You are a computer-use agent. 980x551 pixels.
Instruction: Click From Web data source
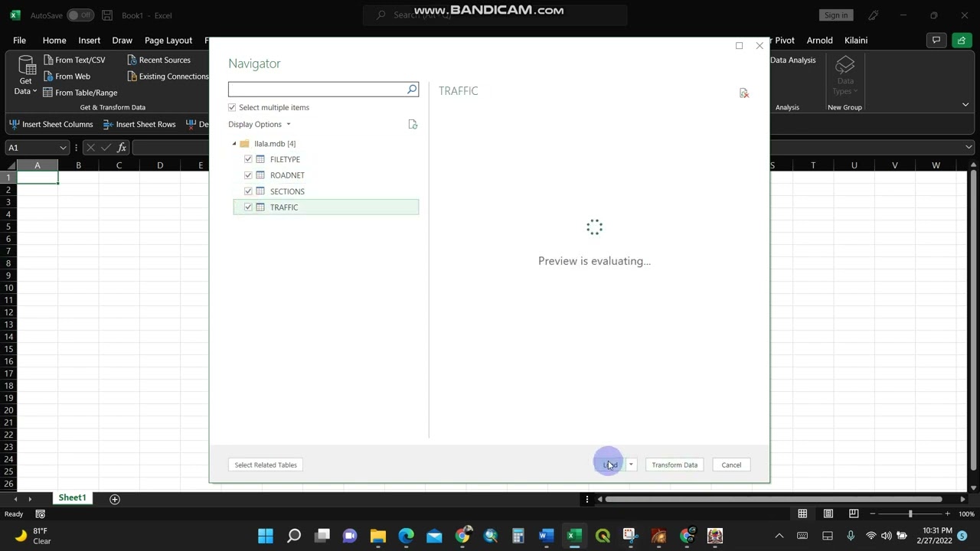(x=66, y=77)
